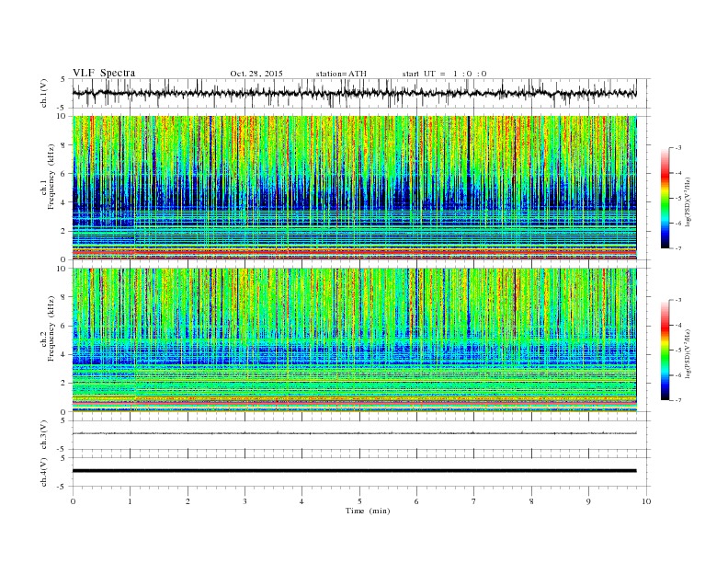Click the "ch.2 Frequency (kHz)" axis label

(x=48, y=329)
